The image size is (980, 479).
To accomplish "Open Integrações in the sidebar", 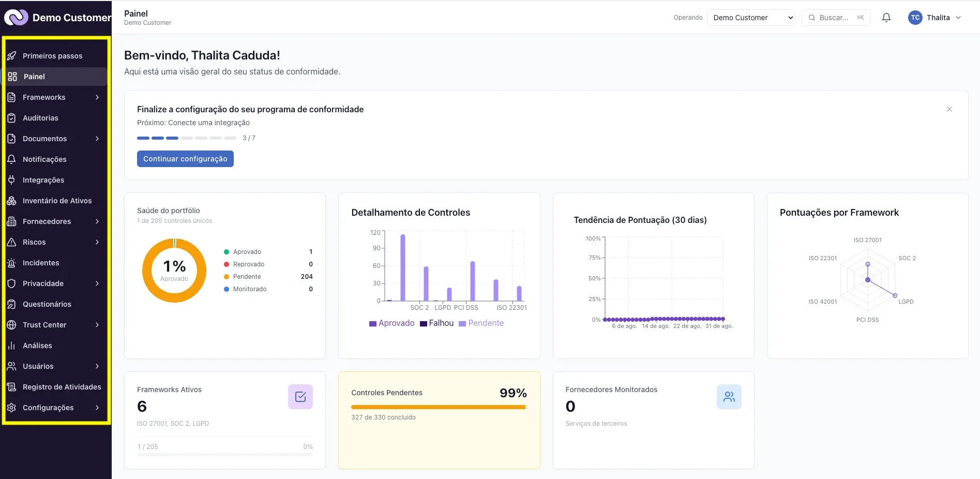I will [56, 180].
